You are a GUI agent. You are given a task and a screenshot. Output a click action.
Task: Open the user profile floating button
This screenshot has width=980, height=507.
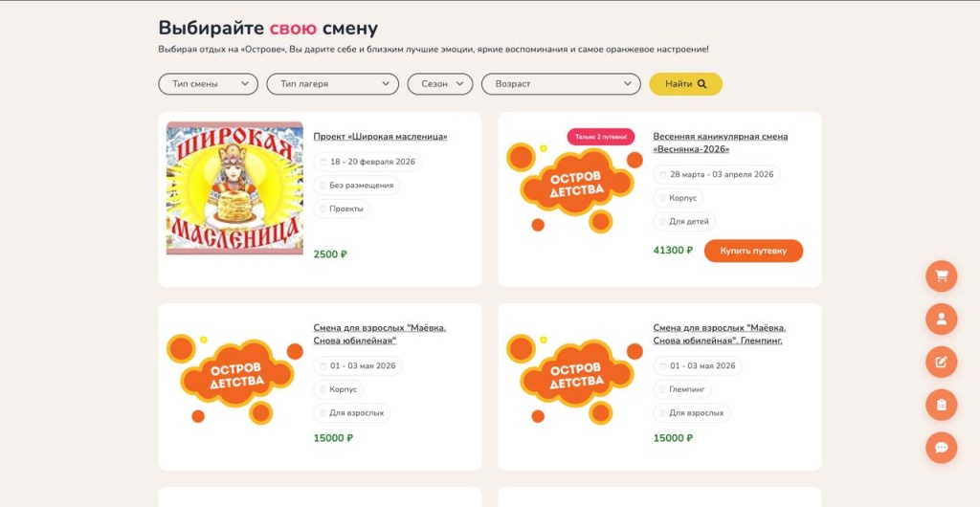click(941, 320)
